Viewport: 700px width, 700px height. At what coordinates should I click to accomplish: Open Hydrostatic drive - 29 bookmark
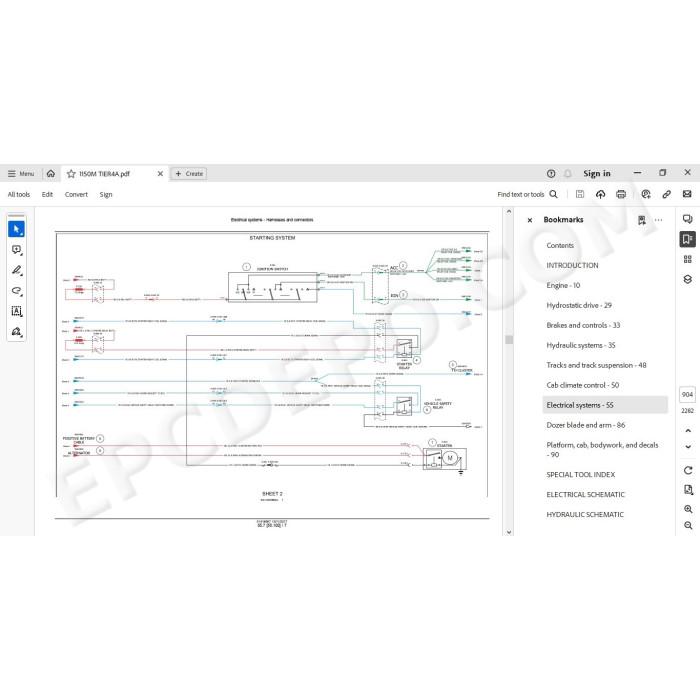[579, 305]
